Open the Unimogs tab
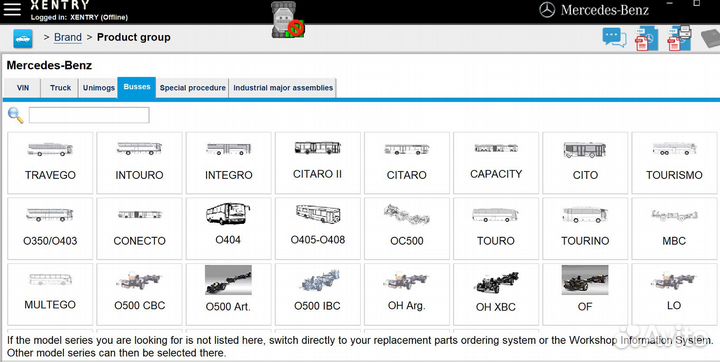The height and width of the screenshot is (362, 720). click(x=99, y=88)
